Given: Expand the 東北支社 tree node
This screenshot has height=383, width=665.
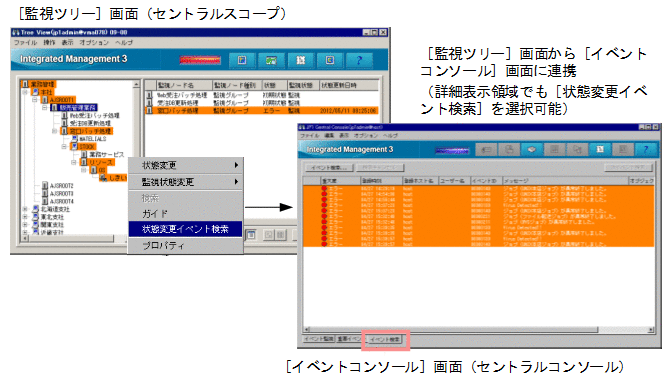Looking at the screenshot, I should point(25,217).
